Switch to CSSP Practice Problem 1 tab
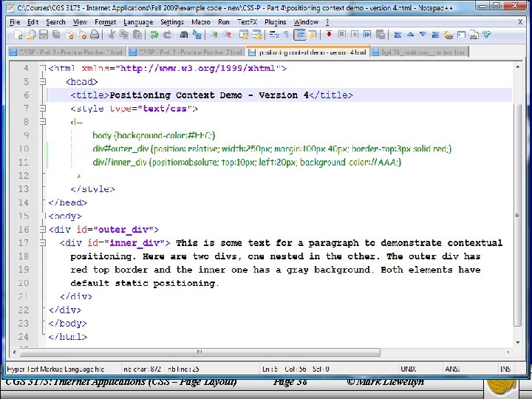The height and width of the screenshot is (399, 532). click(65, 52)
